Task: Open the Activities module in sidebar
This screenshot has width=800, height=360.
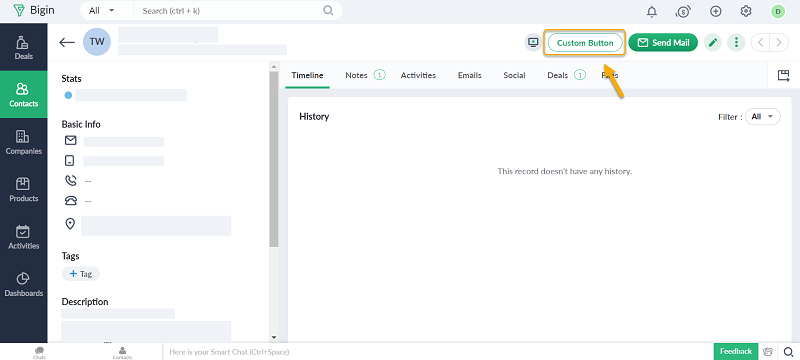Action: (x=23, y=237)
